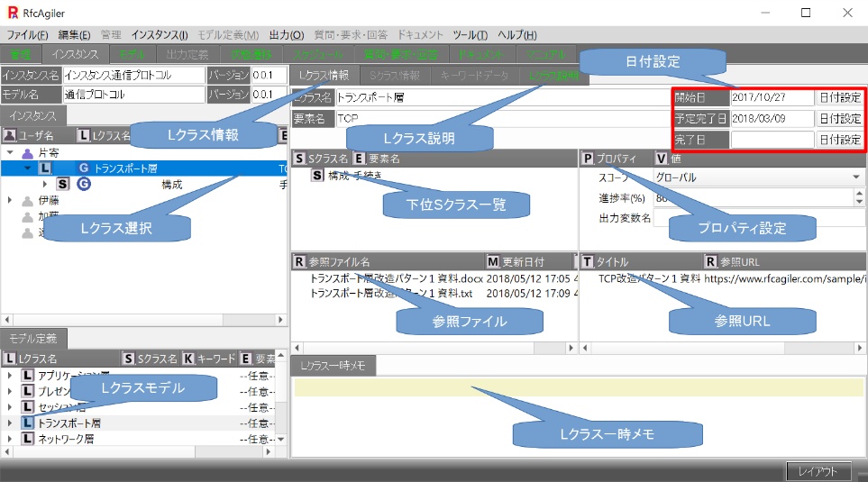Open the インスタンス(I) menu
This screenshot has height=482, width=868.
click(160, 35)
